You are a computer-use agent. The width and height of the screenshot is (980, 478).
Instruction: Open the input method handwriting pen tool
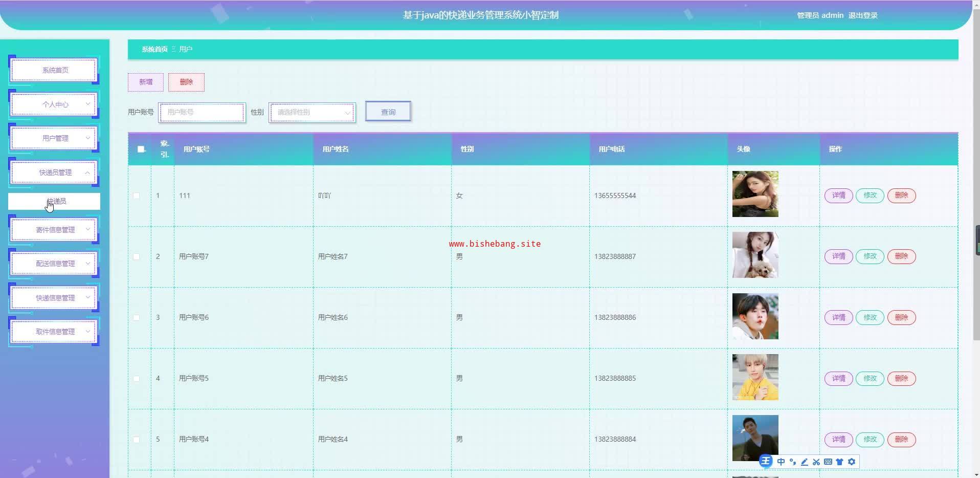point(805,462)
